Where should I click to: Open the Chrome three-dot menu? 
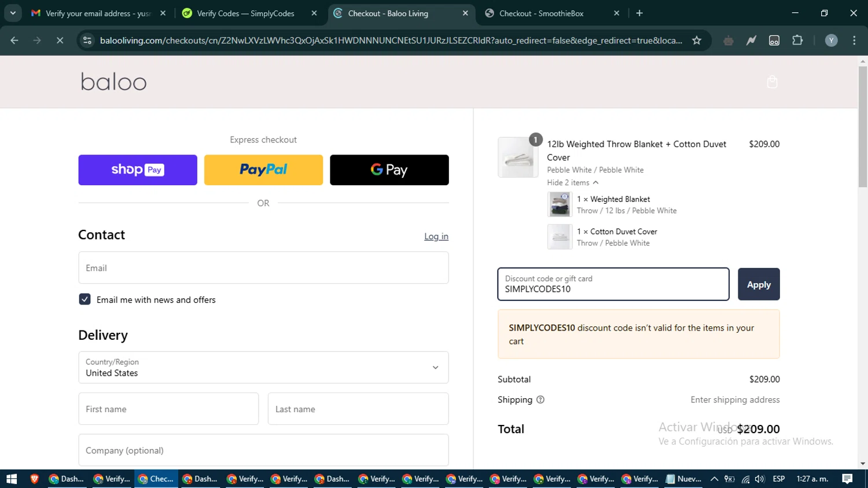pos(854,41)
